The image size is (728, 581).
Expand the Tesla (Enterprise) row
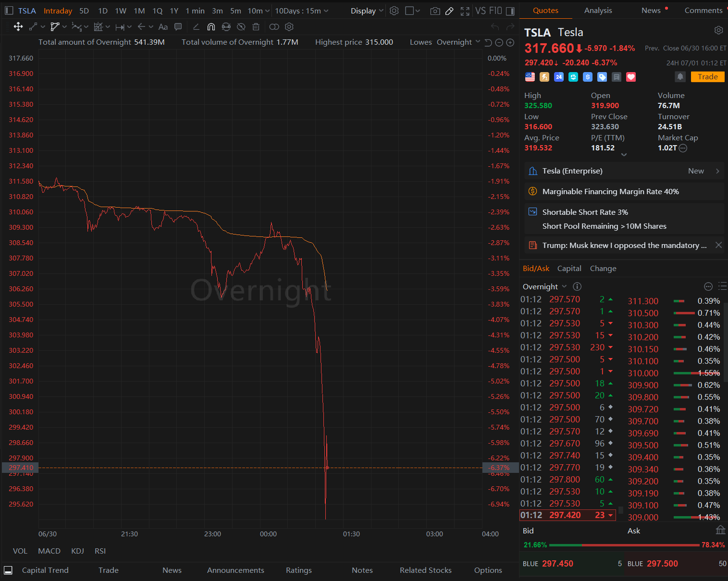(624, 171)
